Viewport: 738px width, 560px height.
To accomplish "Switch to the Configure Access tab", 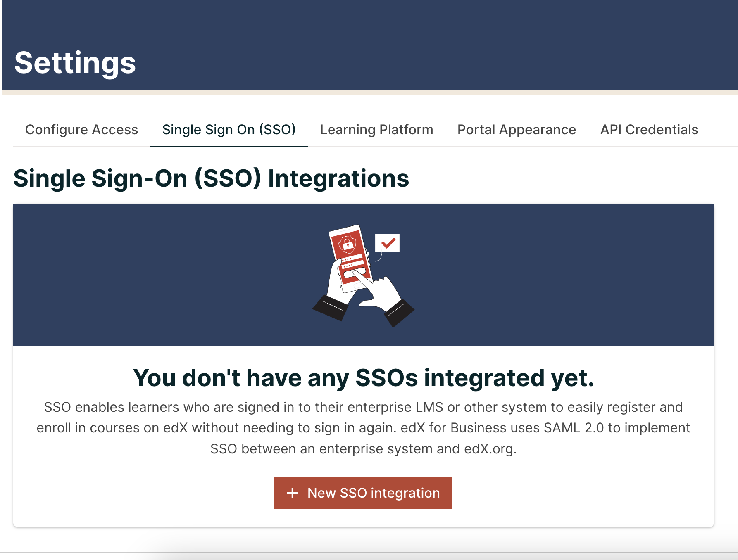I will tap(81, 129).
